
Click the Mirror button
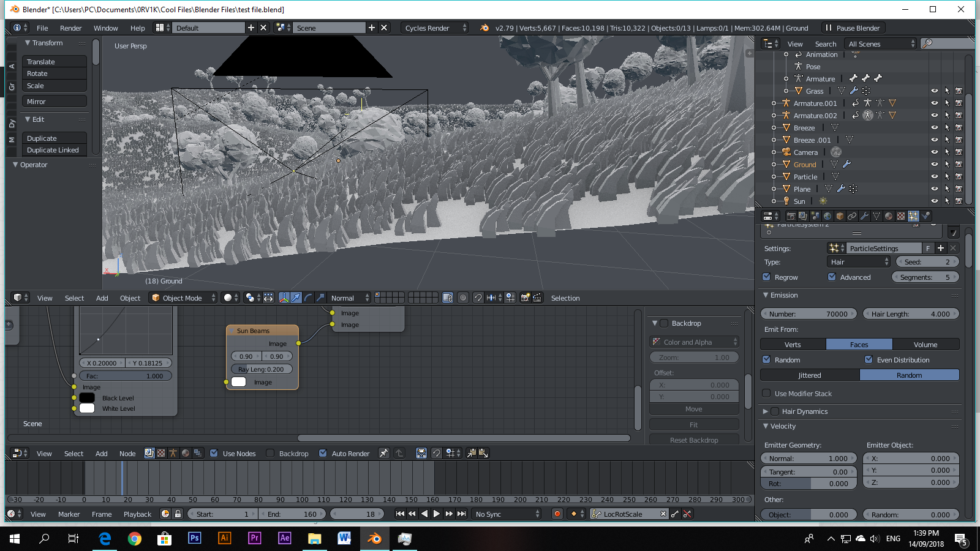55,101
